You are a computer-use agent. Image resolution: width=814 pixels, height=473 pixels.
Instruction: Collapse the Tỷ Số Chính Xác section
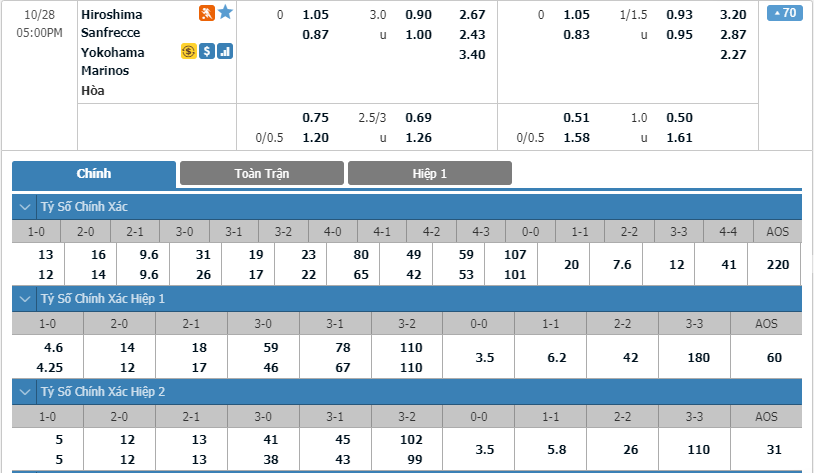pyautogui.click(x=24, y=207)
